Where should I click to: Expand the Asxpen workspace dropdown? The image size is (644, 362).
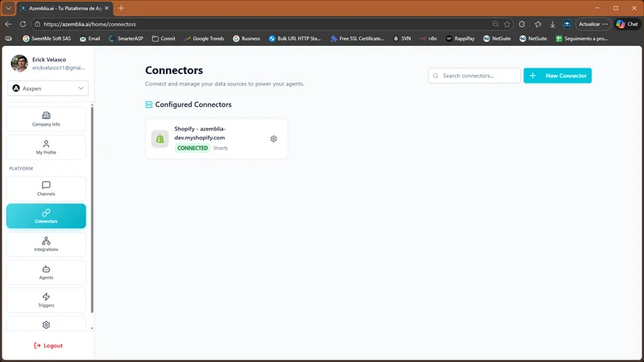47,88
